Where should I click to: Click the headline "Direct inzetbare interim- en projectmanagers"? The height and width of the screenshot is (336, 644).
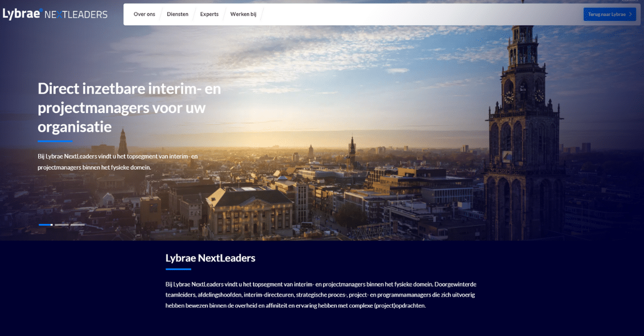[x=129, y=108]
